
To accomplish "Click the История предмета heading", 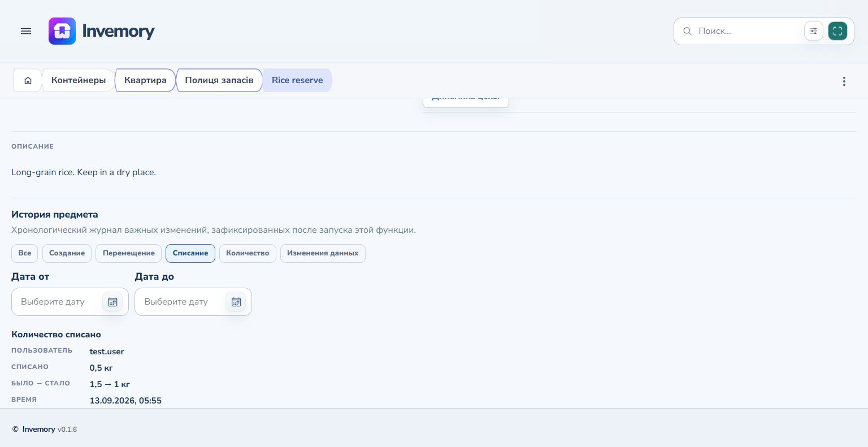I will tap(55, 215).
